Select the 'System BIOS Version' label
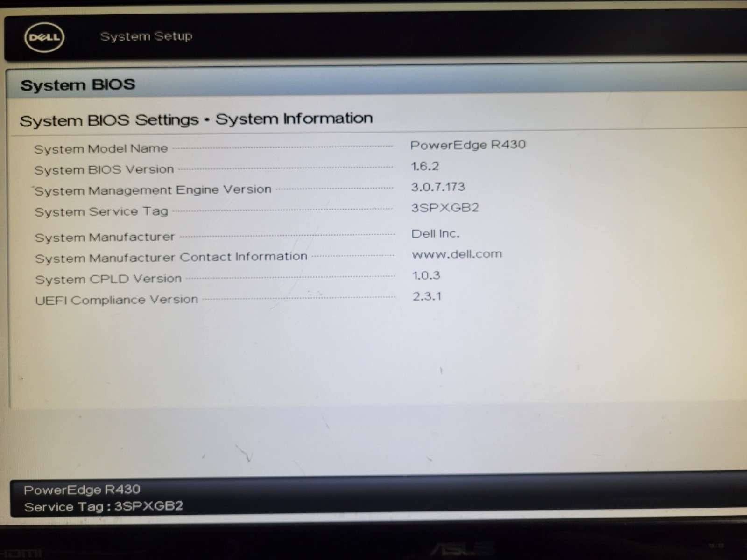This screenshot has width=747, height=560. (104, 169)
